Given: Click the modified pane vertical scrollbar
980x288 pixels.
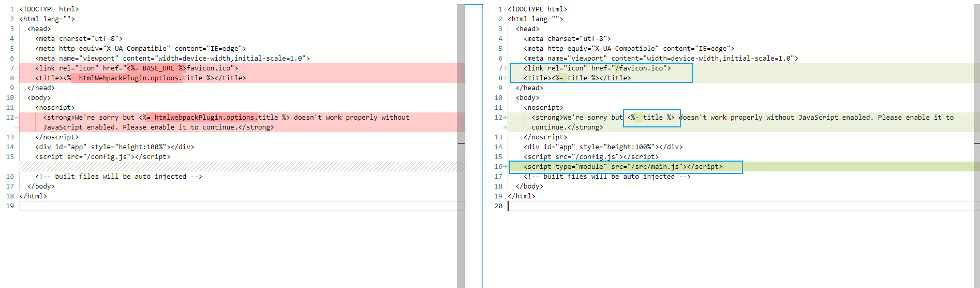Looking at the screenshot, I should point(976,146).
